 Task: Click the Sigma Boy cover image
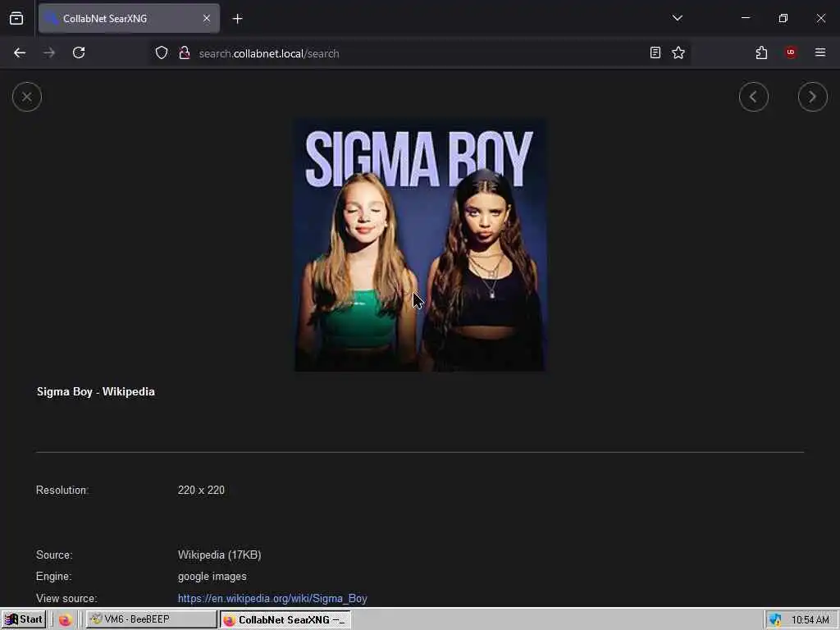tap(420, 245)
